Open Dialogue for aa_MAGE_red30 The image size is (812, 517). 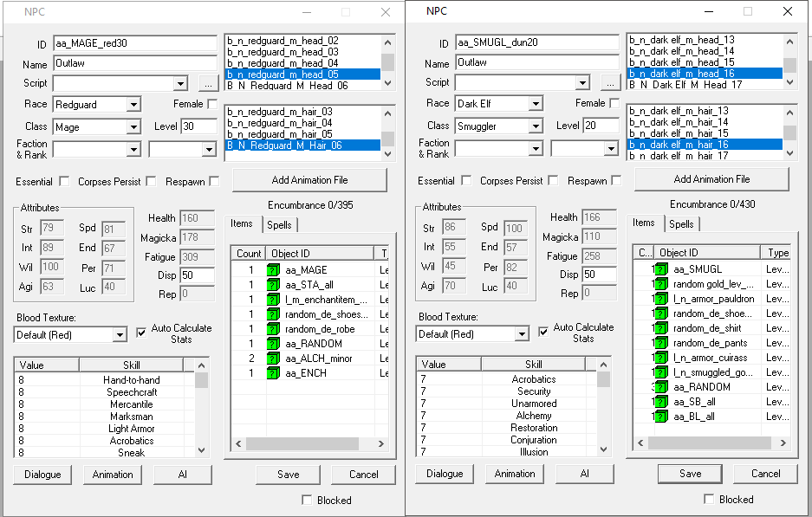pyautogui.click(x=42, y=475)
